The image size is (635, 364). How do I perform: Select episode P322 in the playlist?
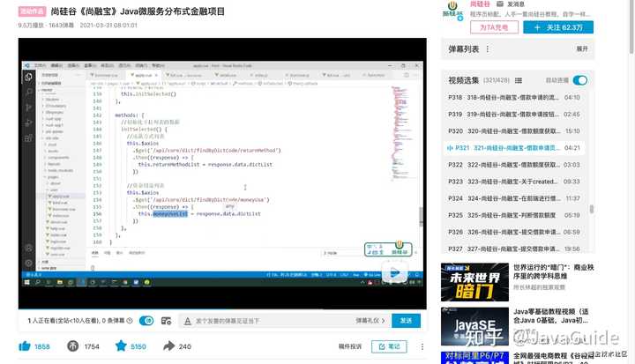point(514,165)
